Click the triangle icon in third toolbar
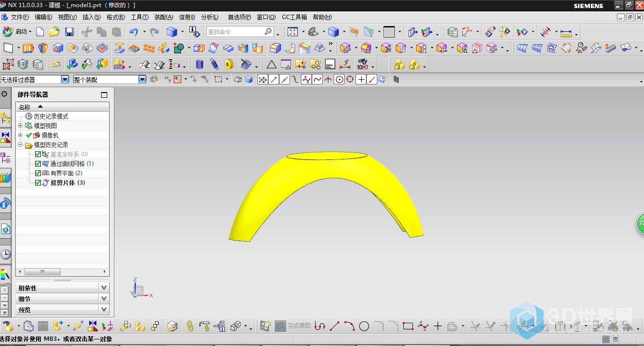This screenshot has height=346, width=644. [271, 64]
